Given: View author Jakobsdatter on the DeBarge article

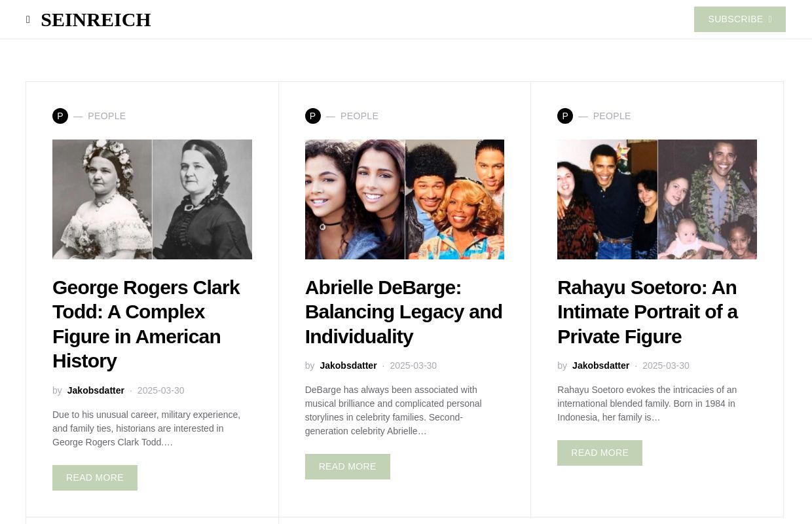Looking at the screenshot, I should pyautogui.click(x=348, y=365).
